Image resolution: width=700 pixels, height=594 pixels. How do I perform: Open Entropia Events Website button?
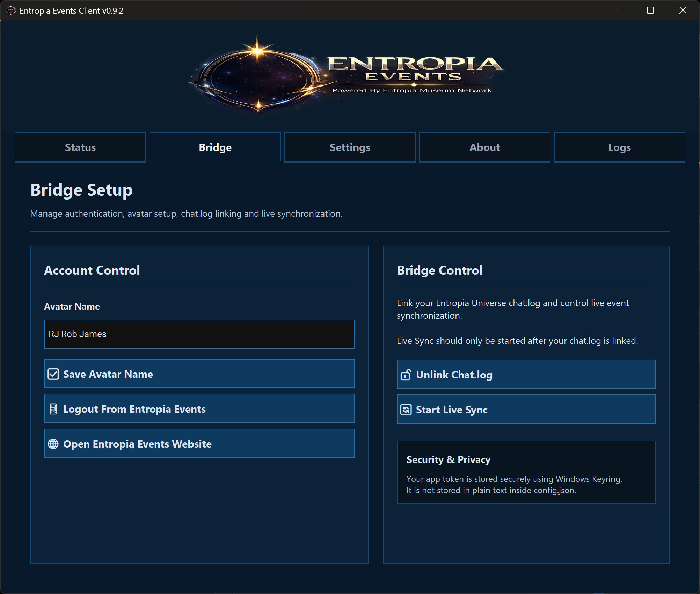(x=199, y=444)
